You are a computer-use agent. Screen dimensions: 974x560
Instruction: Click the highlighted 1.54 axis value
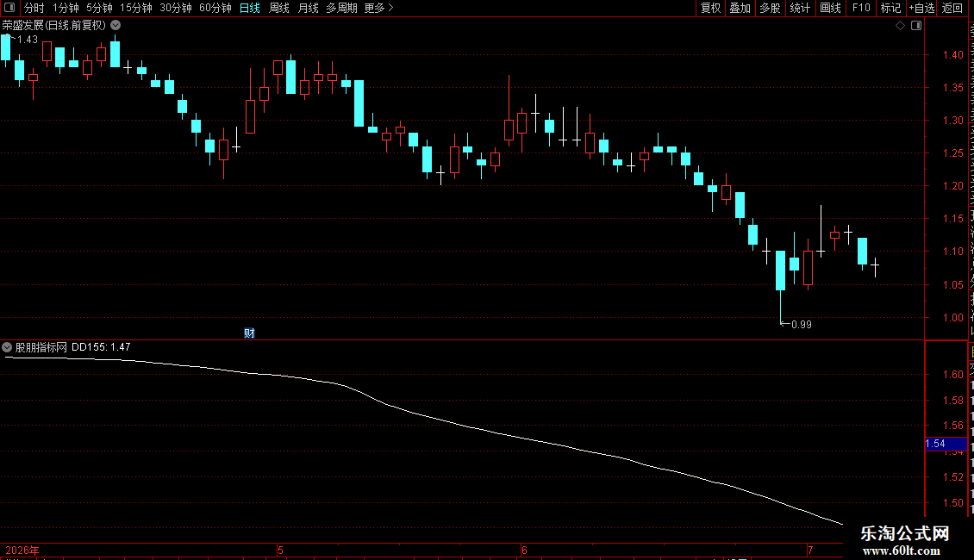[946, 444]
